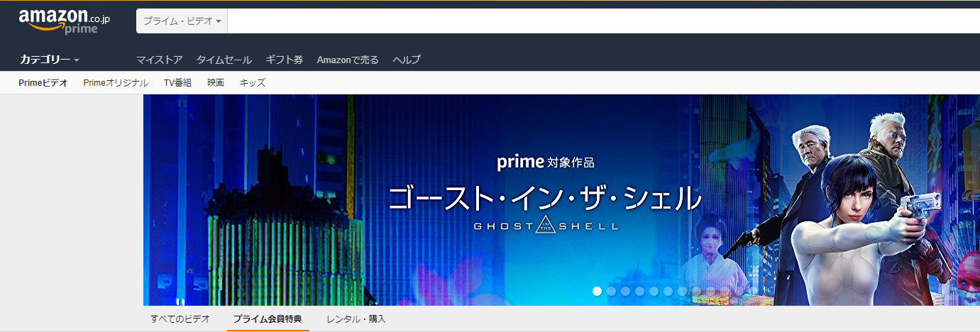The width and height of the screenshot is (980, 332).
Task: Open the Primeオリジナル section
Action: click(116, 83)
